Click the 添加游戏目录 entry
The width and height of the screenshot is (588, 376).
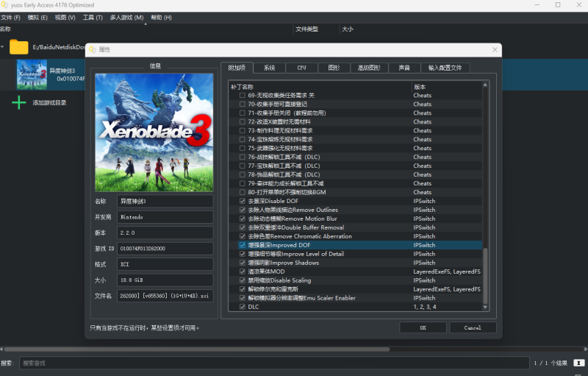(x=49, y=103)
